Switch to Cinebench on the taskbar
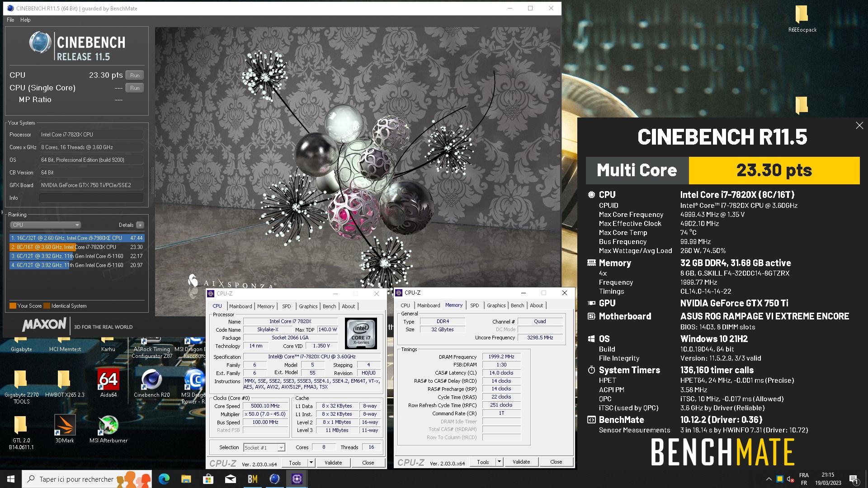The height and width of the screenshot is (488, 868). (274, 479)
